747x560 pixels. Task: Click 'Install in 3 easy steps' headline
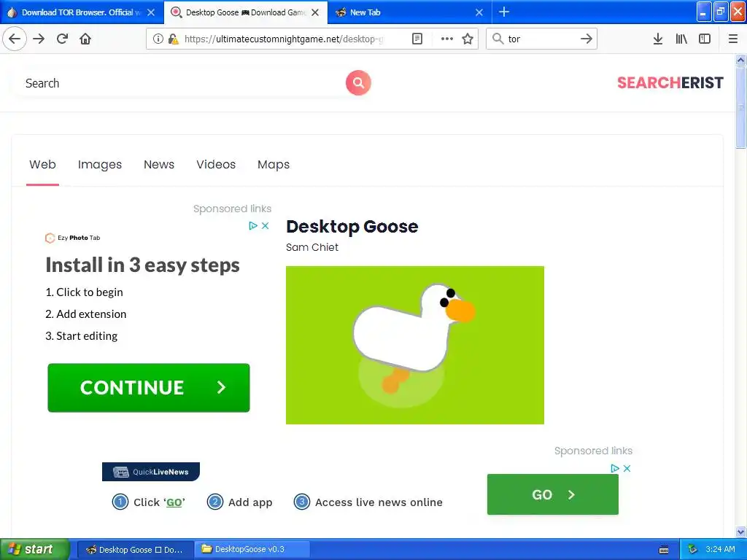tap(142, 265)
